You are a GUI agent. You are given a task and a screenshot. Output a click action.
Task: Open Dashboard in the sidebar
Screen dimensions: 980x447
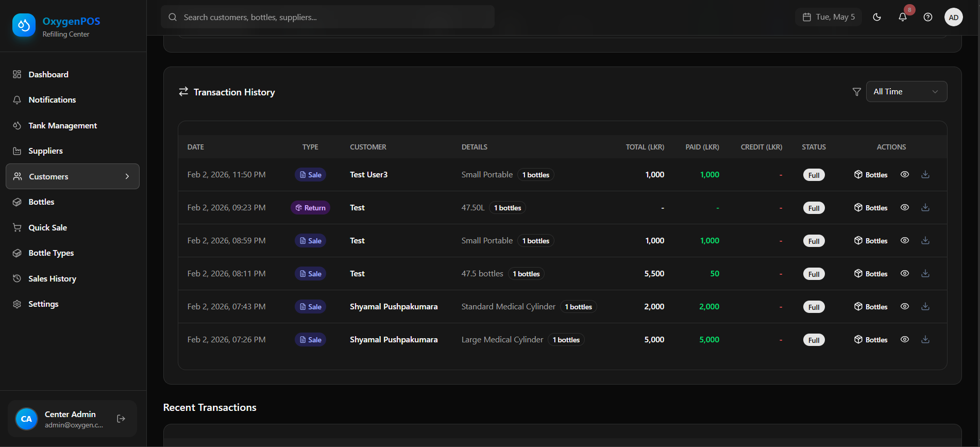73,74
